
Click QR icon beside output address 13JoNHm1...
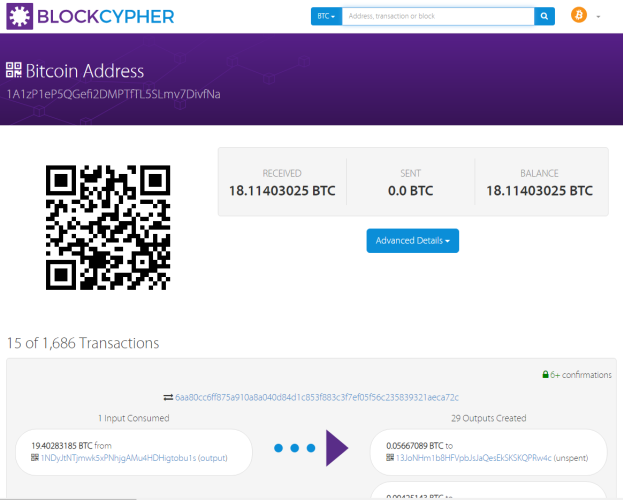390,457
